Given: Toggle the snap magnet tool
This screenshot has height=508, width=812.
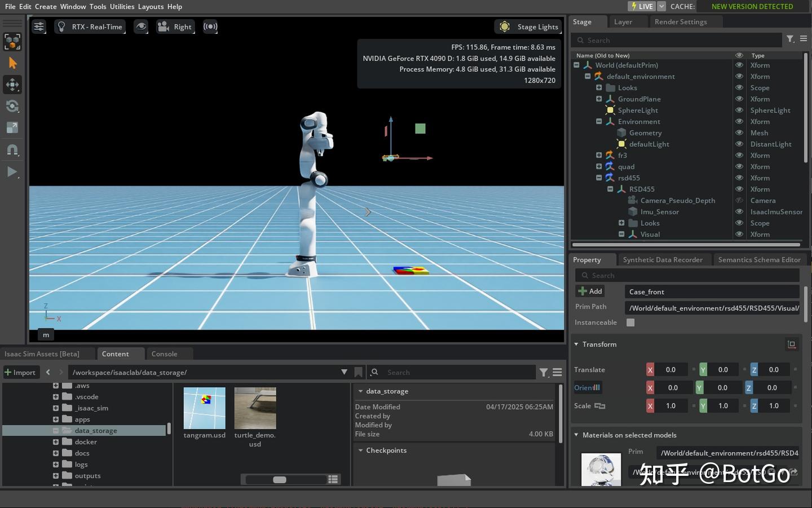Looking at the screenshot, I should (12, 150).
